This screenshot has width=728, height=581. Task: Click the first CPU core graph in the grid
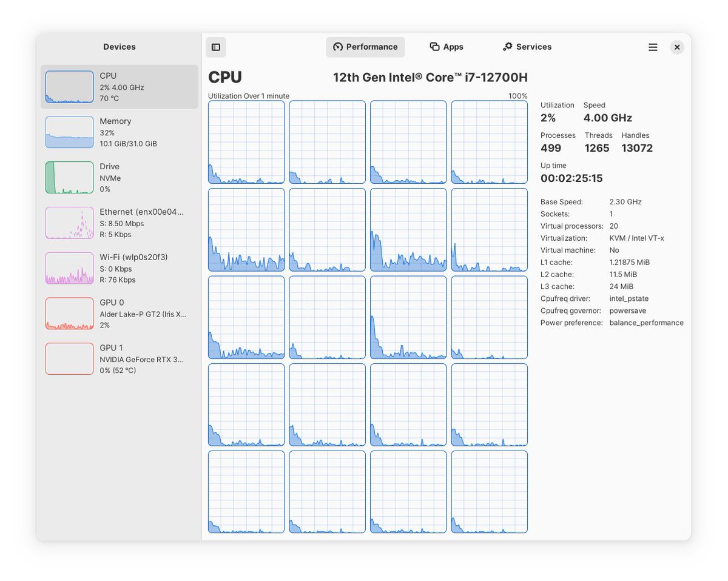point(246,142)
